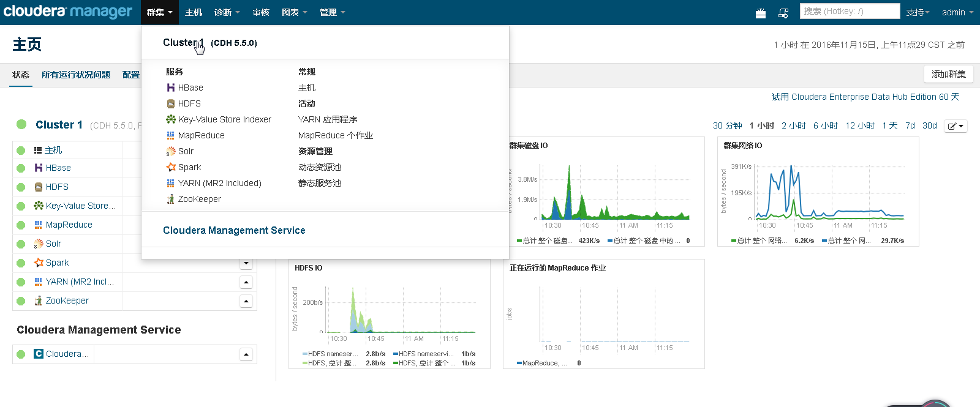Open the Cluster 1 title link on the home page
Screen dimensions: 980x407
(x=59, y=125)
